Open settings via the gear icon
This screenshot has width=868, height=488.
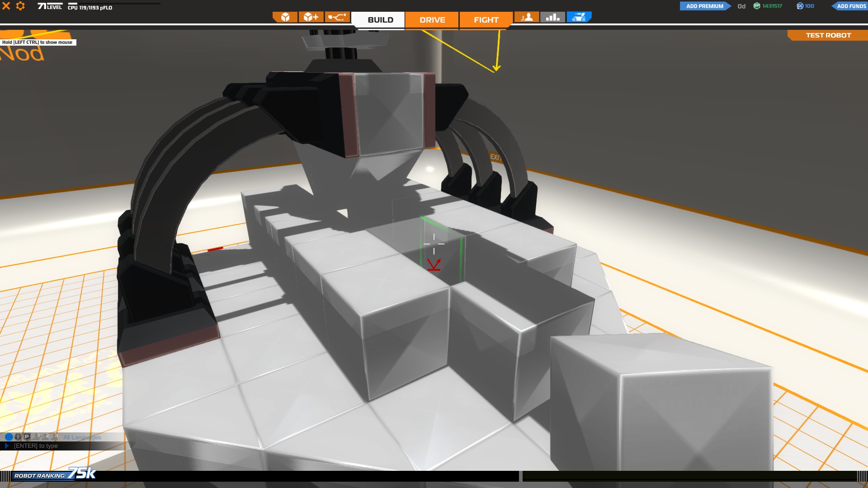[20, 6]
